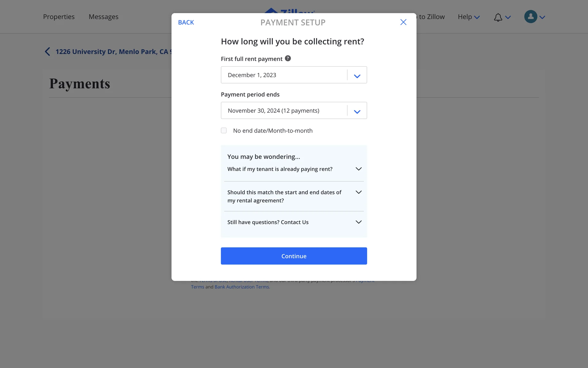
Task: Click chevron next to notifications bell
Action: [508, 17]
